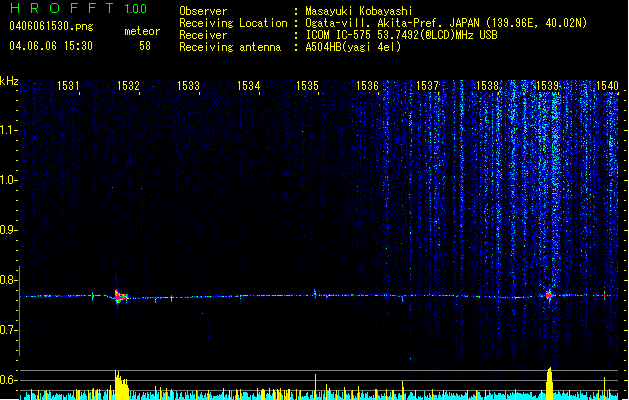
Task: Click the 0.8 kHz frequency label
Action: [x=8, y=280]
